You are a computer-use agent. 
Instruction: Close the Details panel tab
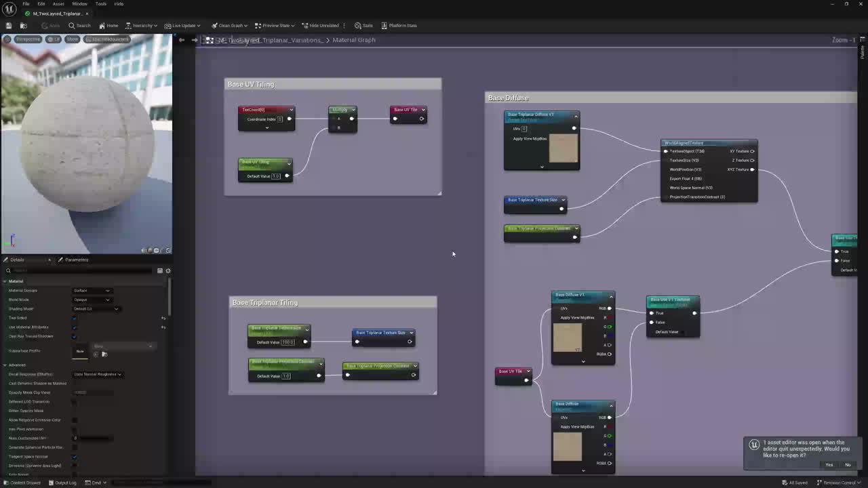coord(49,260)
